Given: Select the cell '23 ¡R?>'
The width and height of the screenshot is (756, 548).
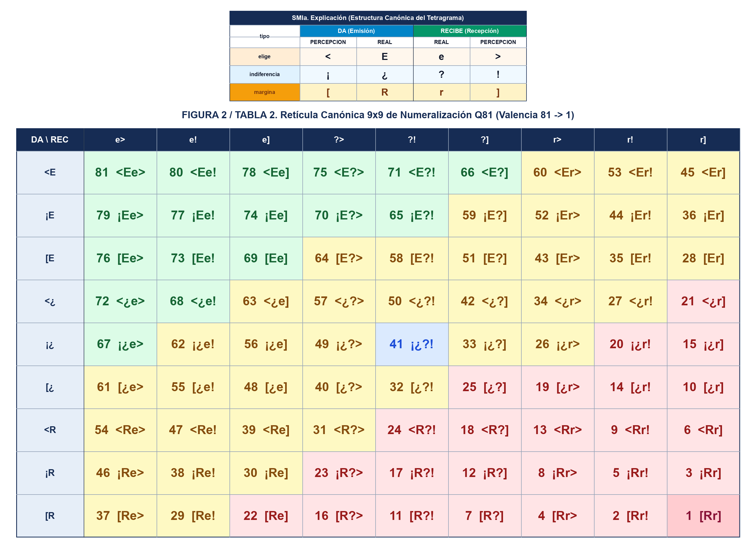Looking at the screenshot, I should click(339, 473).
